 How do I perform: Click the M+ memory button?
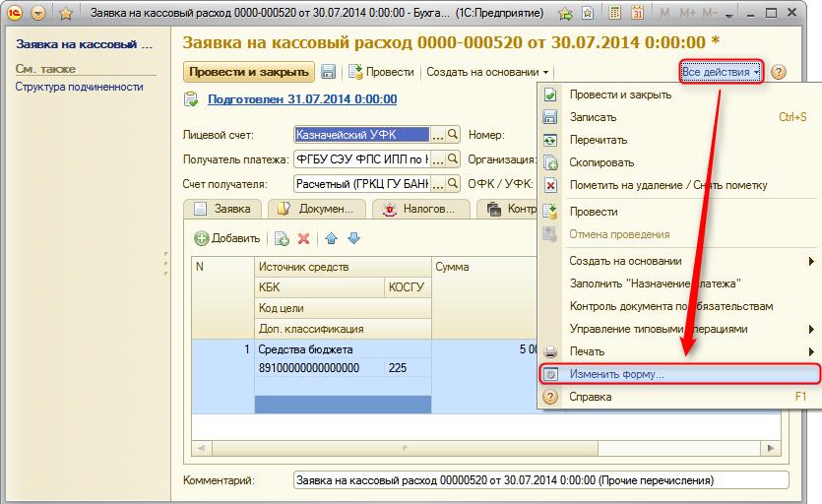pos(687,13)
